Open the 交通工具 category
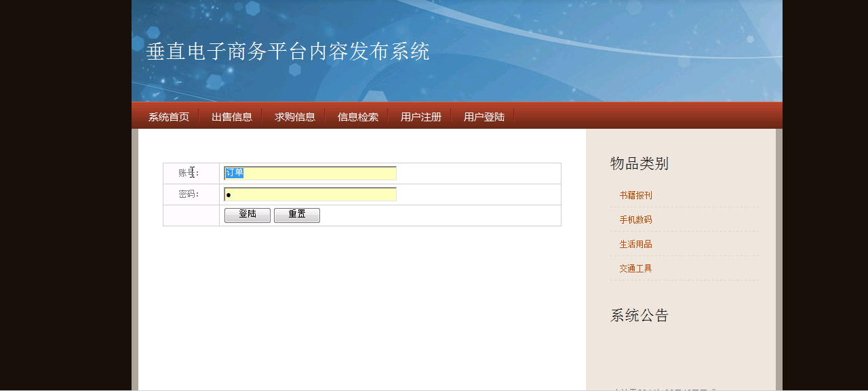Viewport: 868px width, 391px height. click(x=635, y=268)
